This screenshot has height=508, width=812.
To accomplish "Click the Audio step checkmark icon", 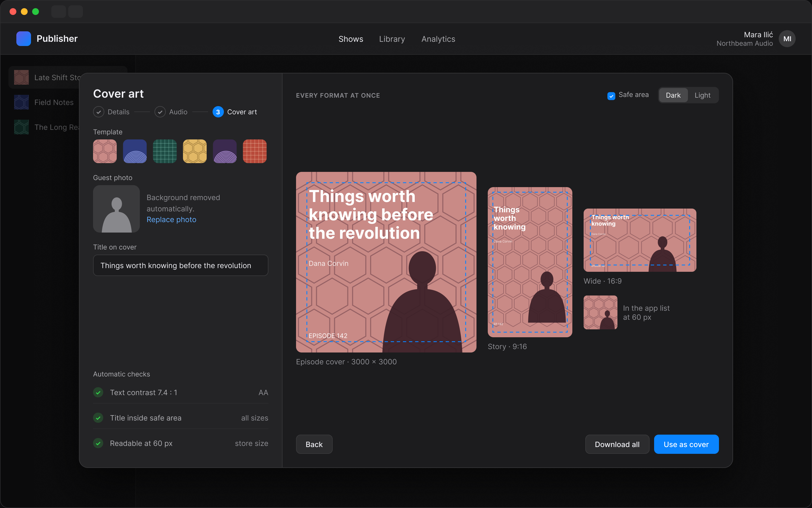I will pos(160,112).
